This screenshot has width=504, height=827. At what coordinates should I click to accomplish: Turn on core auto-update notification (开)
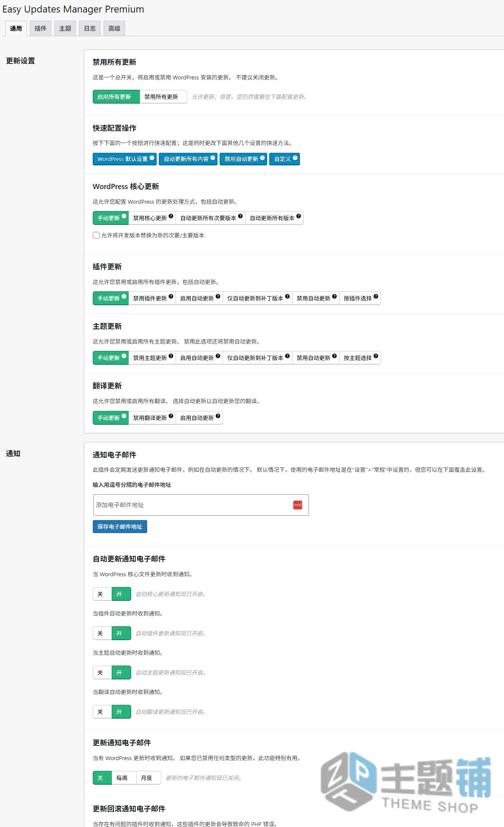click(x=121, y=594)
